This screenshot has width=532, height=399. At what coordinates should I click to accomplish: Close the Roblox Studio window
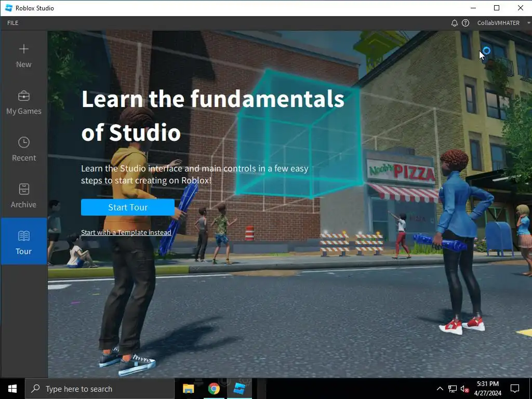click(521, 8)
